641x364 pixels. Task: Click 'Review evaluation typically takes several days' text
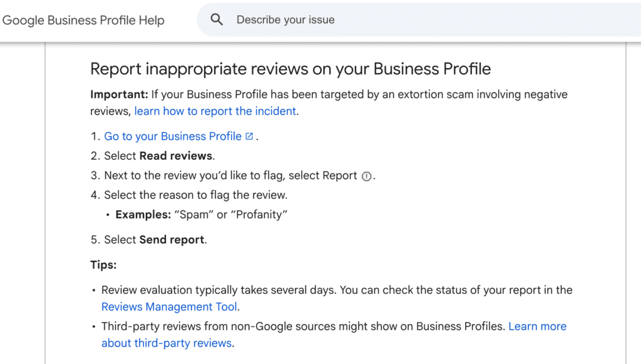click(218, 290)
